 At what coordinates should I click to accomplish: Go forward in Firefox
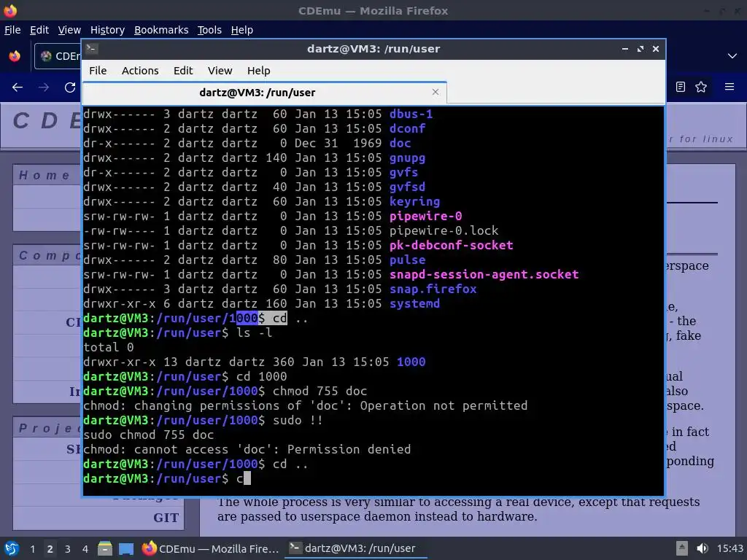pyautogui.click(x=44, y=87)
